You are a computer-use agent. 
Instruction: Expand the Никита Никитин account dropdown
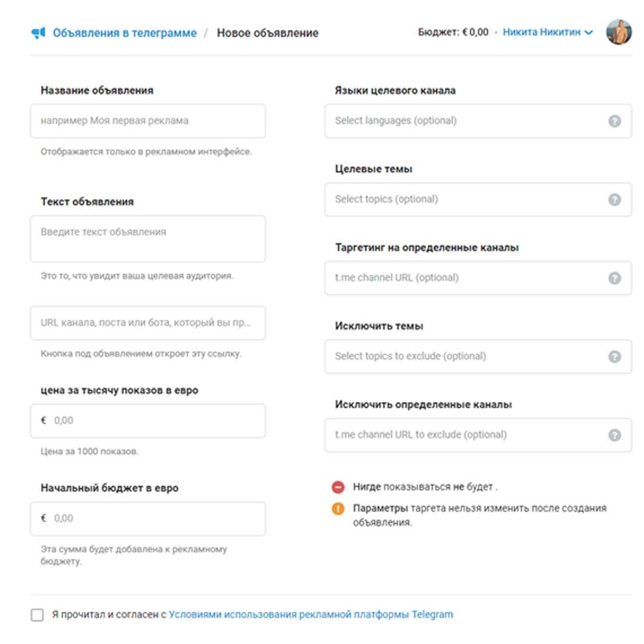547,33
